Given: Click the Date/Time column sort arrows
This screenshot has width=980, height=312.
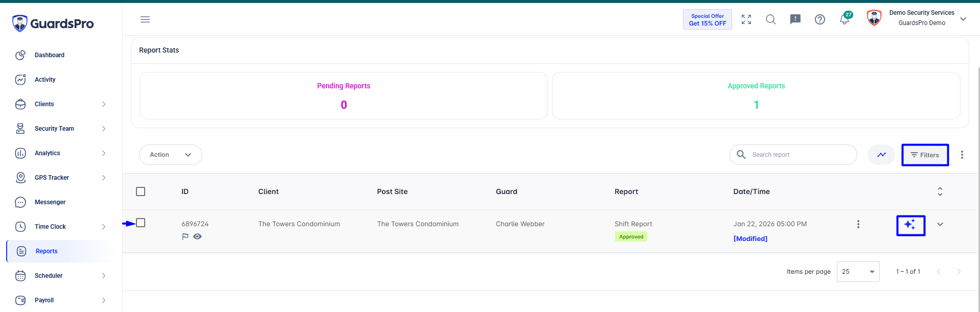Looking at the screenshot, I should 940,191.
